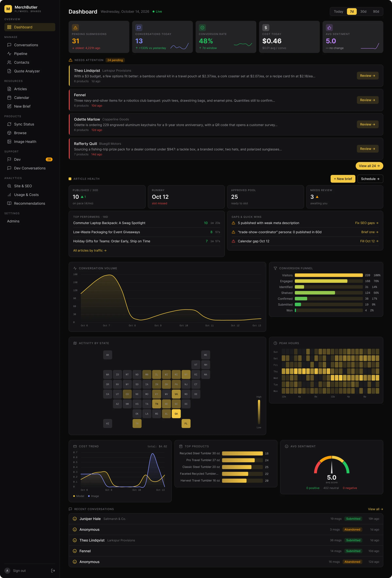Open the Usage & Costs bar-chart icon
The image size is (392, 578).
[9, 195]
